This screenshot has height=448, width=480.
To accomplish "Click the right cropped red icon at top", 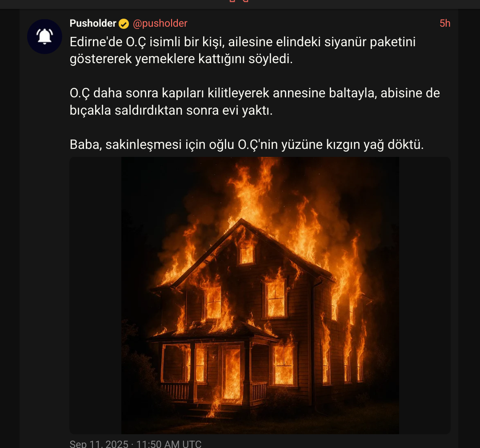I will pyautogui.click(x=245, y=1).
